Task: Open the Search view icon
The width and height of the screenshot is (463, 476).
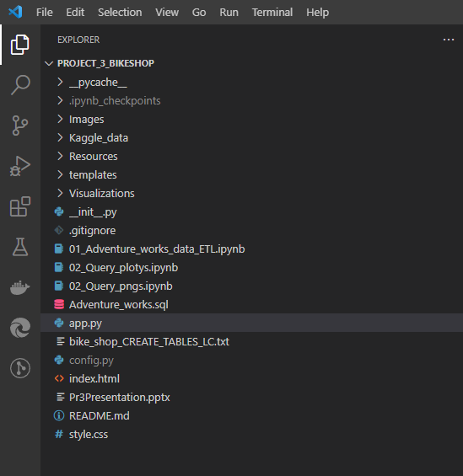Action: point(20,85)
